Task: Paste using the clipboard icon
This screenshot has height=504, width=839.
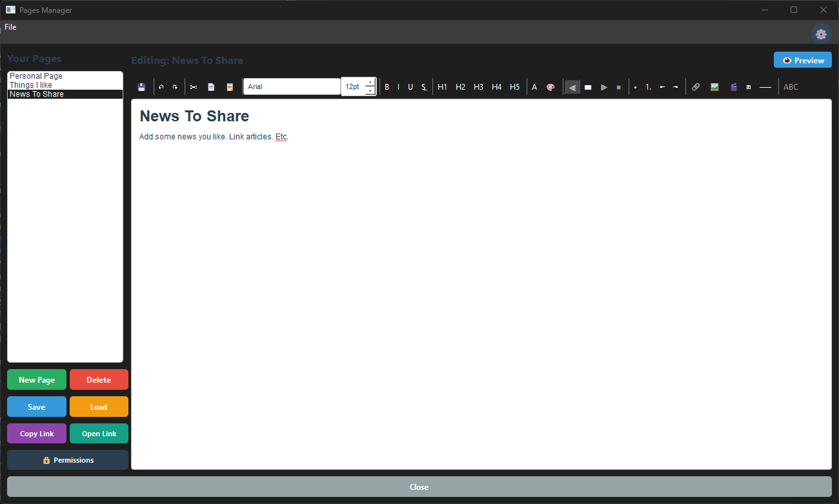Action: (230, 87)
